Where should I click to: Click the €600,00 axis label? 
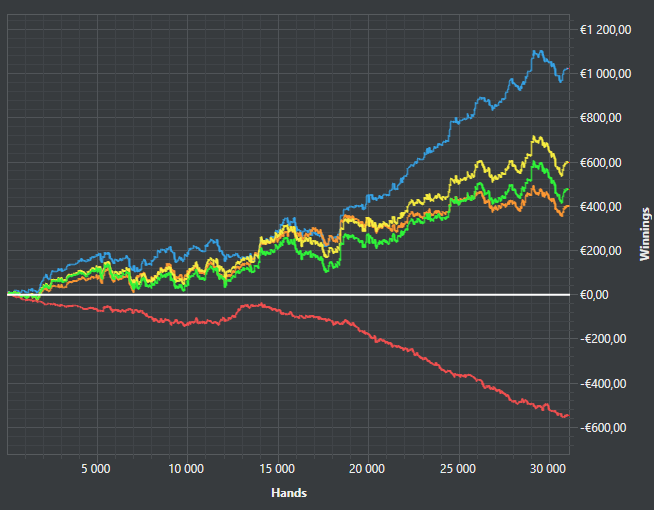(601, 163)
